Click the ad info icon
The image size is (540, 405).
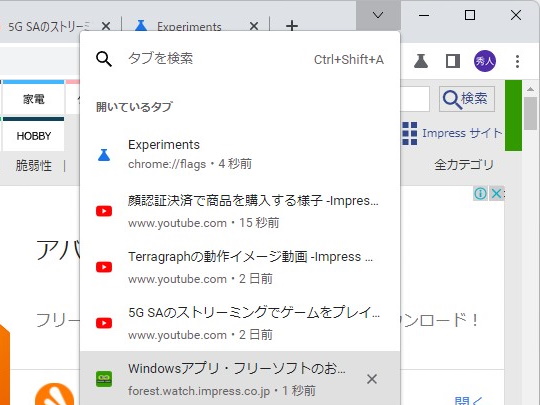coord(480,194)
